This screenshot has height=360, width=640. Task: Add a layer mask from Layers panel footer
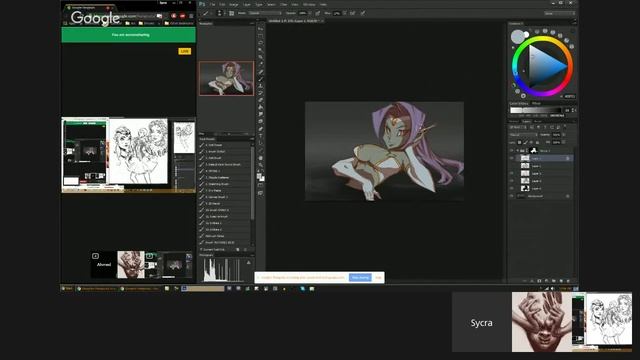[x=539, y=281]
